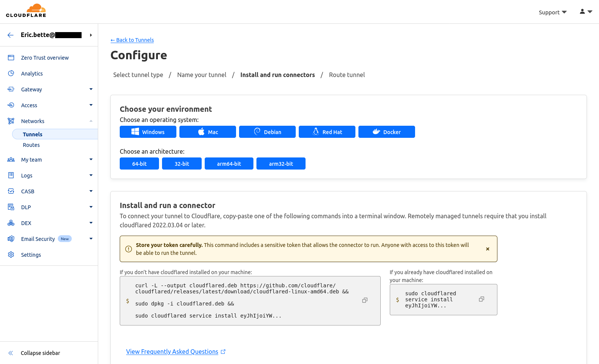Screen dimensions: 599x364
Task: Click the Gateway sidebar icon
Action: pyautogui.click(x=11, y=89)
